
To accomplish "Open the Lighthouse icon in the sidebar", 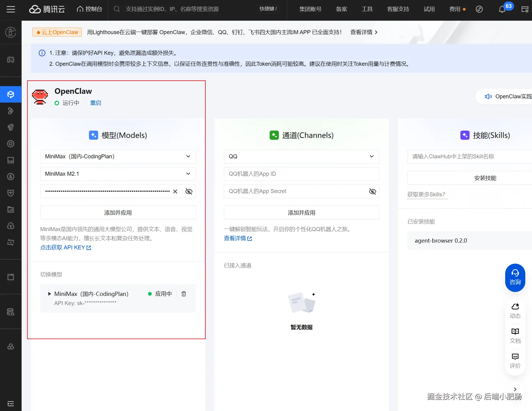I will point(11,32).
